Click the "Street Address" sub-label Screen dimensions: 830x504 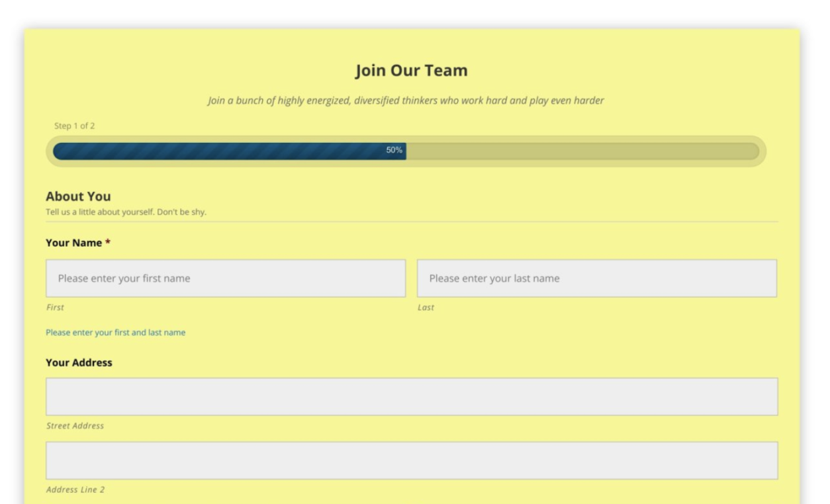(75, 426)
